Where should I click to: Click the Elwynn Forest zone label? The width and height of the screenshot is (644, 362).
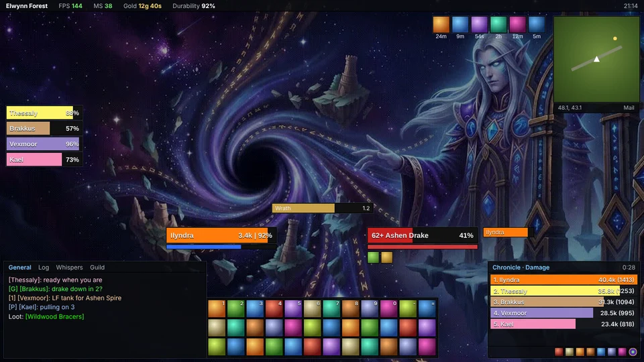pos(27,6)
